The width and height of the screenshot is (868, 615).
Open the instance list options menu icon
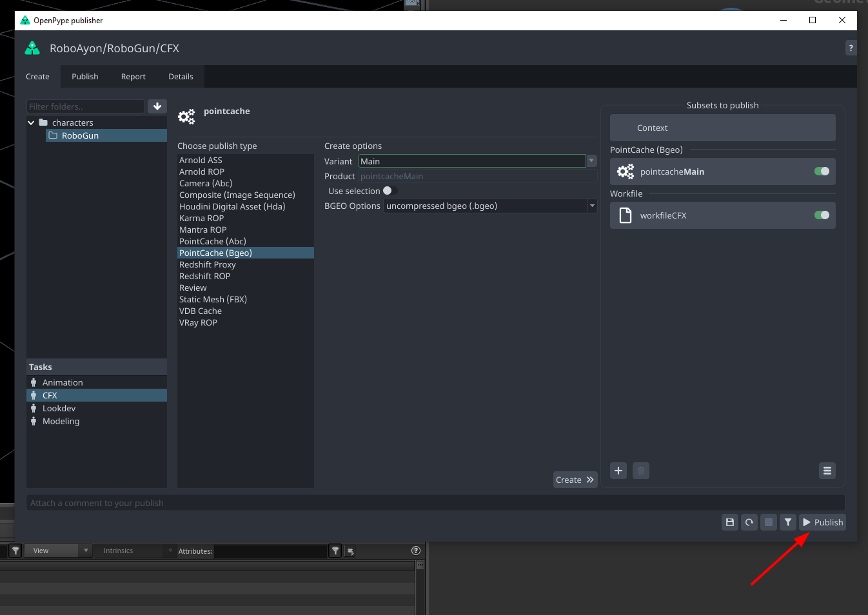827,471
